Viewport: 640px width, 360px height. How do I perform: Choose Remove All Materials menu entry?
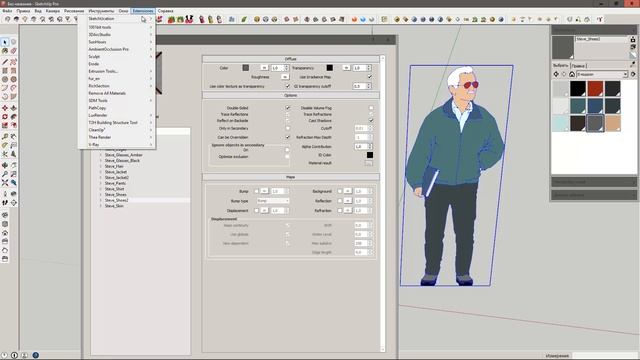(x=116, y=93)
